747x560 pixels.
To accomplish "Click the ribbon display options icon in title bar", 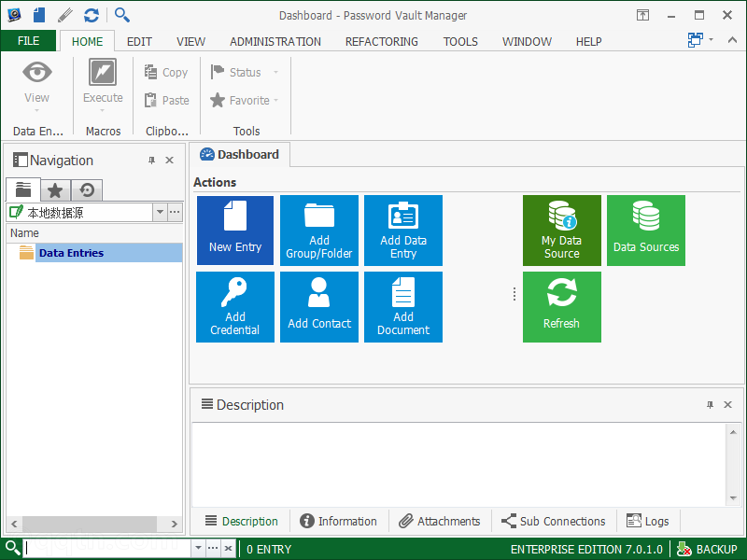I will [x=642, y=15].
